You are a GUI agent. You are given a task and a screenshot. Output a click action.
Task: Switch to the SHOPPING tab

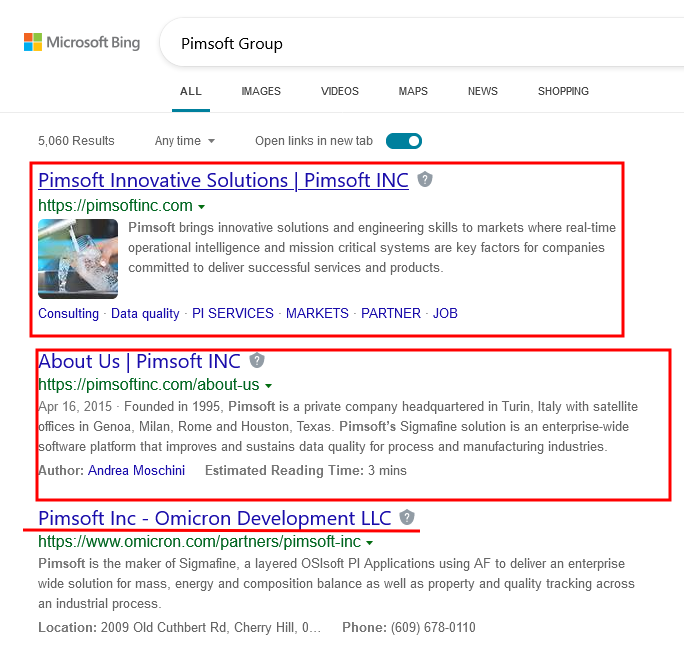[563, 91]
